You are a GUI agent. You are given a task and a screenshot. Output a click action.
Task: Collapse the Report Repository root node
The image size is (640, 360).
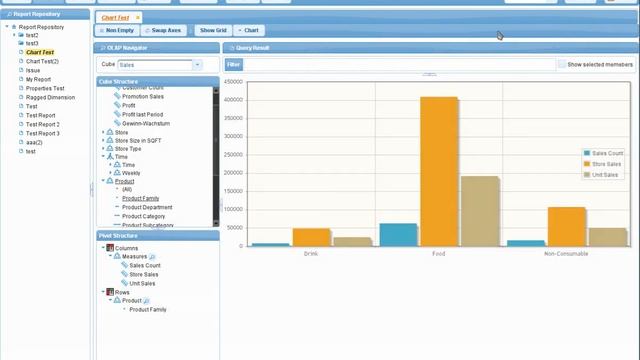pyautogui.click(x=7, y=27)
